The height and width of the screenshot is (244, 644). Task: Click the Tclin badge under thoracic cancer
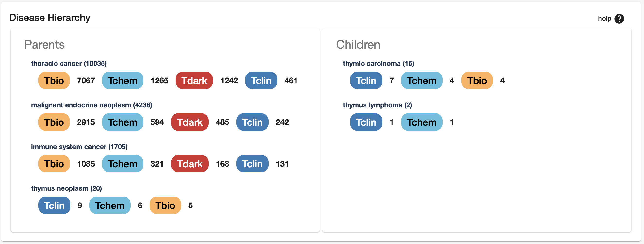click(x=261, y=80)
